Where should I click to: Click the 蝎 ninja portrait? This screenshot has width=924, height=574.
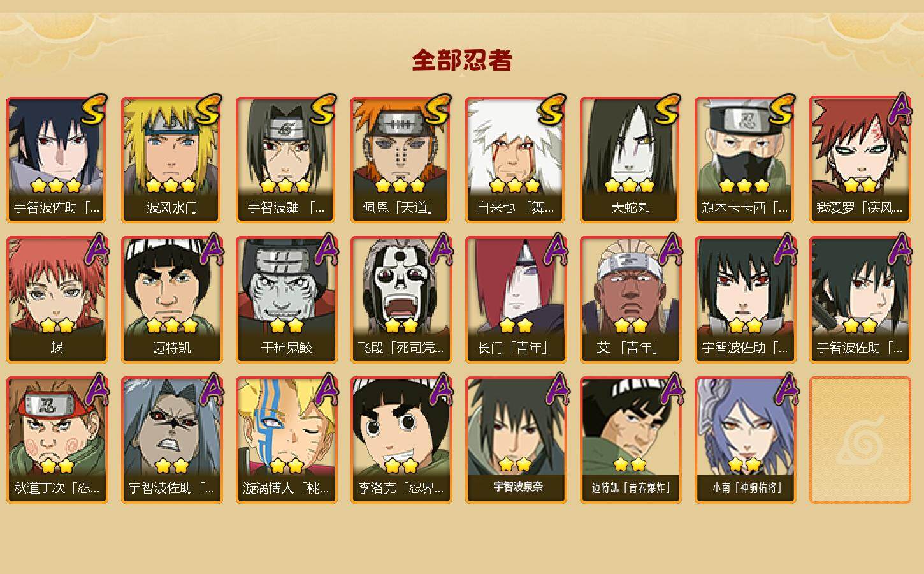pos(57,300)
